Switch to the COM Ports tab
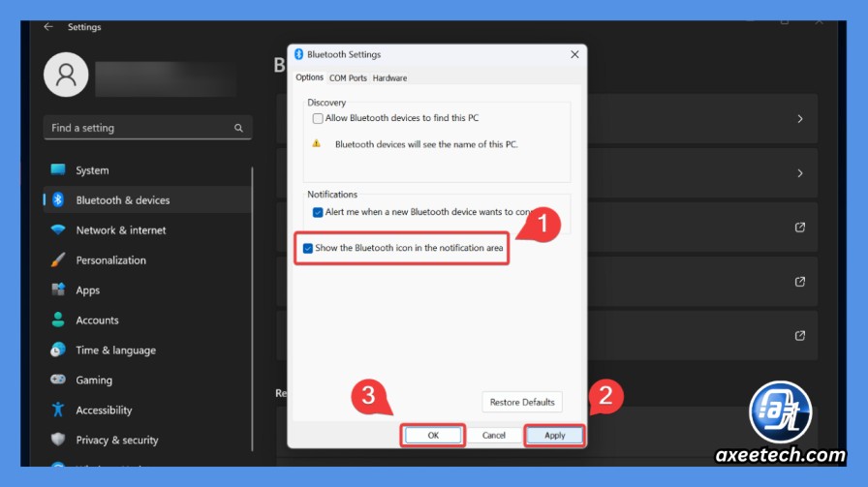This screenshot has width=868, height=487. coord(348,78)
